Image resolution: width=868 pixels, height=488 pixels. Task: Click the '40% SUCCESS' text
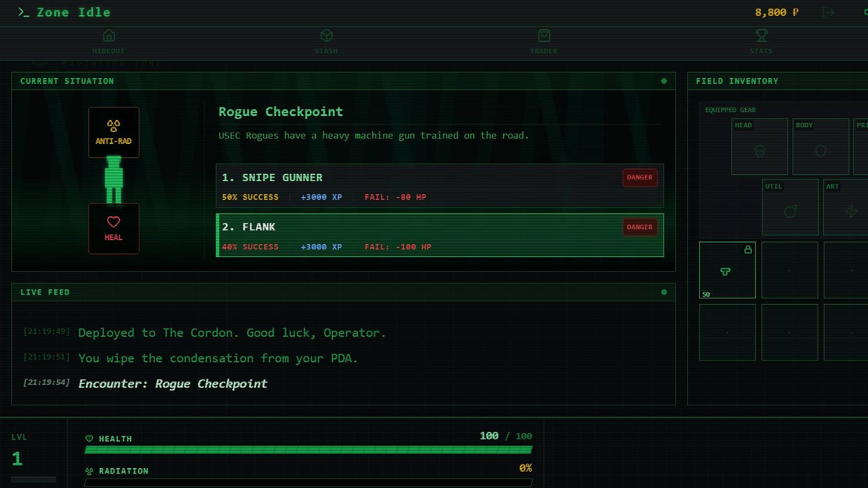click(250, 247)
